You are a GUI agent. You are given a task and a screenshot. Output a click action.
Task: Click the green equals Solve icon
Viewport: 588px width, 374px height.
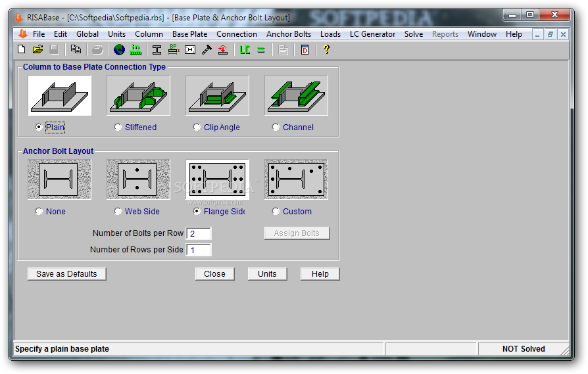tap(261, 50)
